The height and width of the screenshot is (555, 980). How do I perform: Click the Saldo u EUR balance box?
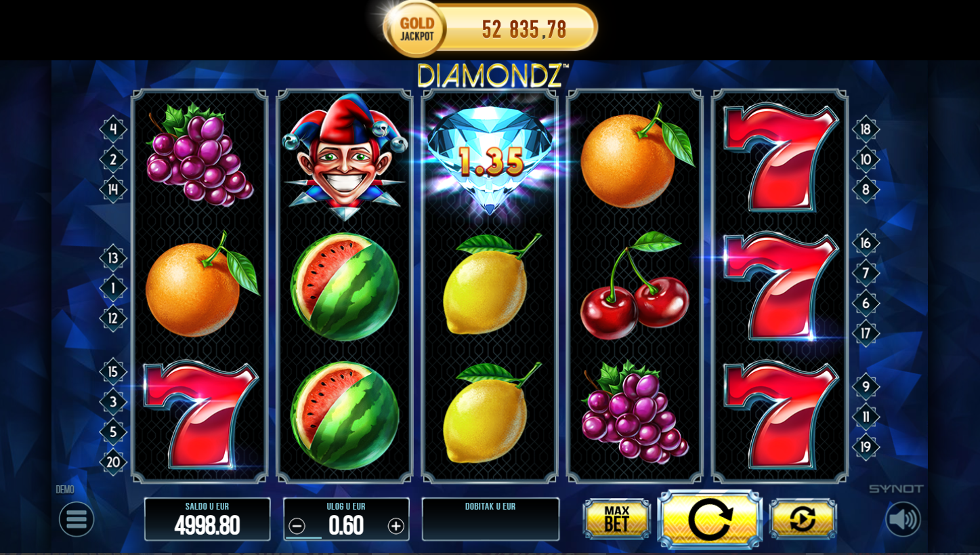point(207,519)
